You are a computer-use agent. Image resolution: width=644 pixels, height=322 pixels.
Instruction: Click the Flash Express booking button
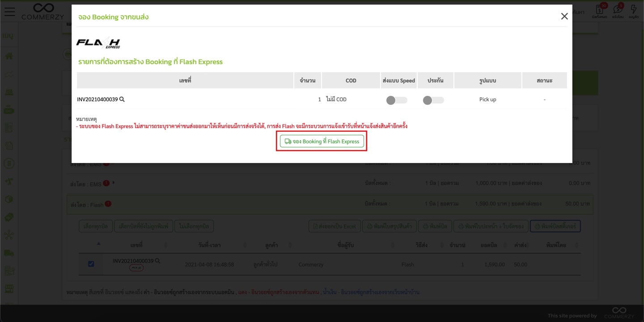click(x=322, y=141)
